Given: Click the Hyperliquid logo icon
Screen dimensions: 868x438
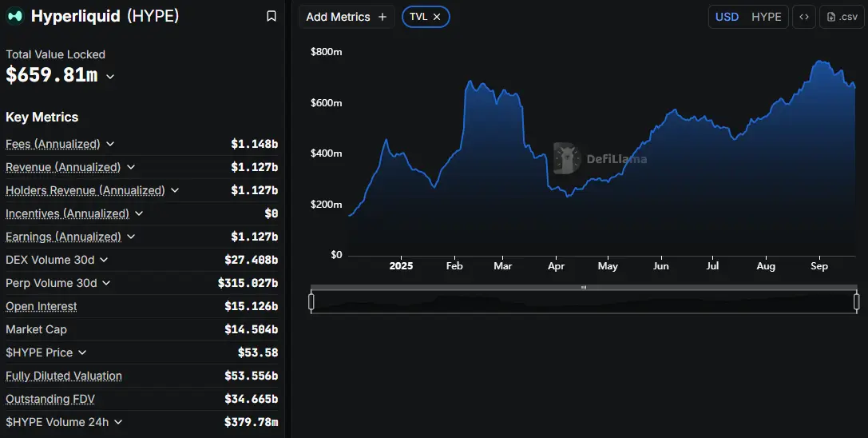Looking at the screenshot, I should coord(15,16).
